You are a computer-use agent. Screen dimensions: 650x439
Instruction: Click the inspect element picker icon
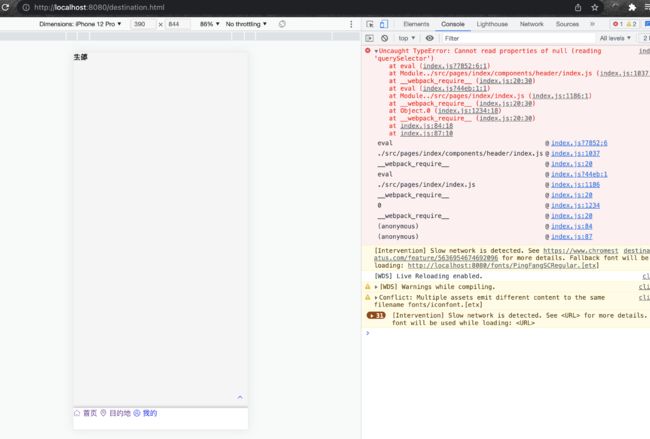[370, 24]
